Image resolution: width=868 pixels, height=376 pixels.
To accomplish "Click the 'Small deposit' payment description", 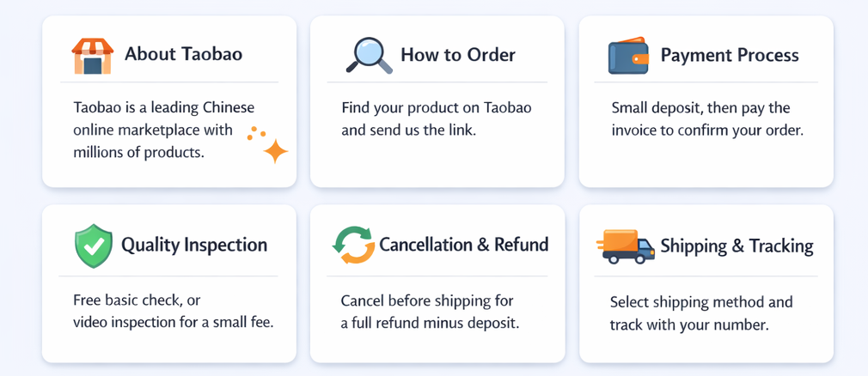I will point(706,119).
